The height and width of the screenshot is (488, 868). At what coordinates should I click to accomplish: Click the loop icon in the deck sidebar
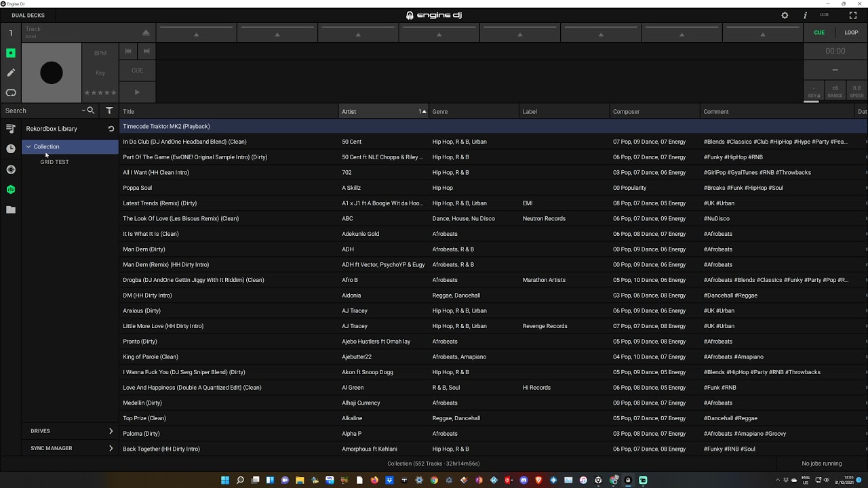tap(11, 93)
